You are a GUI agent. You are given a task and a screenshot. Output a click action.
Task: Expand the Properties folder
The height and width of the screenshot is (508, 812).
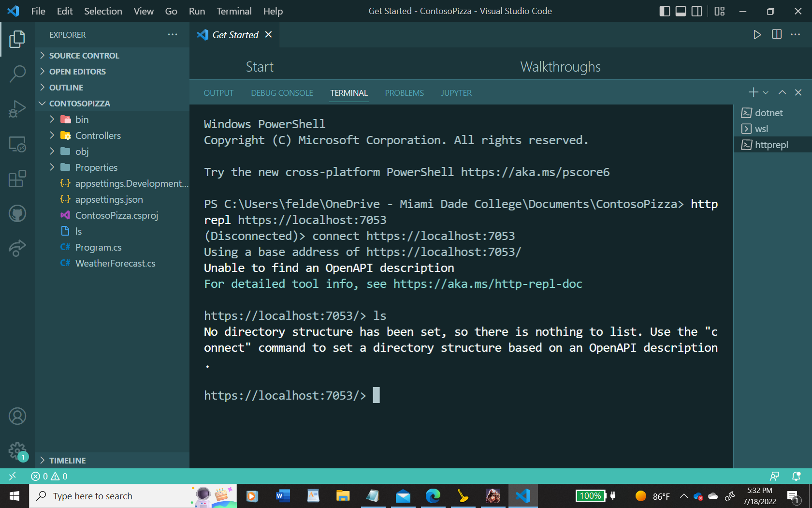tap(112, 167)
